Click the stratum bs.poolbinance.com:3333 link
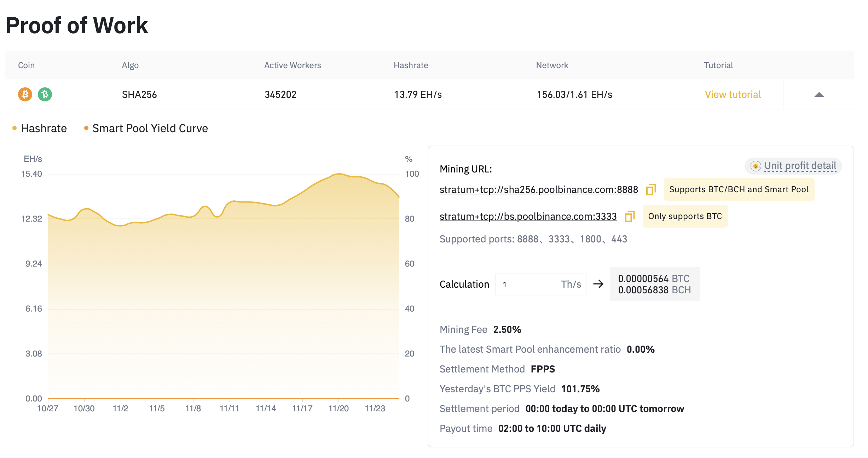The height and width of the screenshot is (458, 868). (x=528, y=217)
